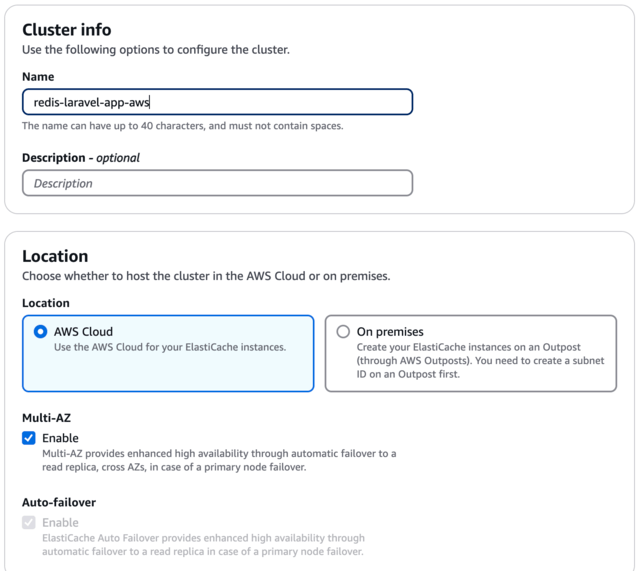The height and width of the screenshot is (571, 640).
Task: Click the Cluster info heading
Action: pyautogui.click(x=67, y=30)
